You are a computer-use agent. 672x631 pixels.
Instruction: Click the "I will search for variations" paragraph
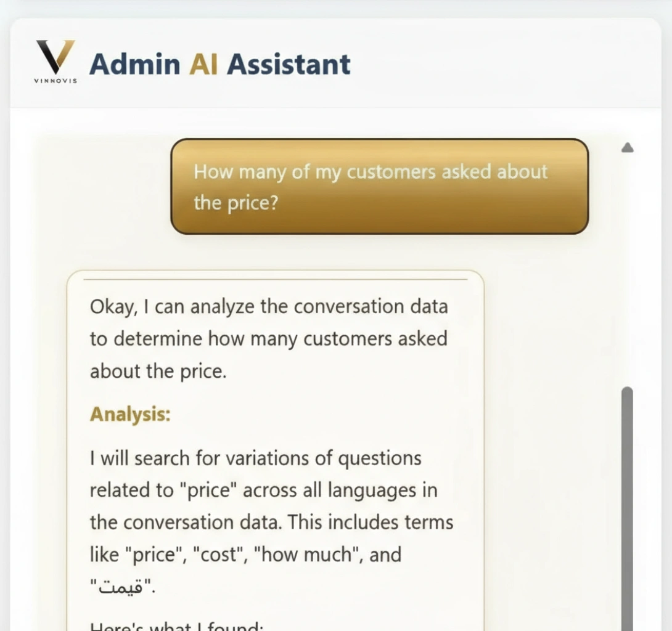tap(271, 507)
